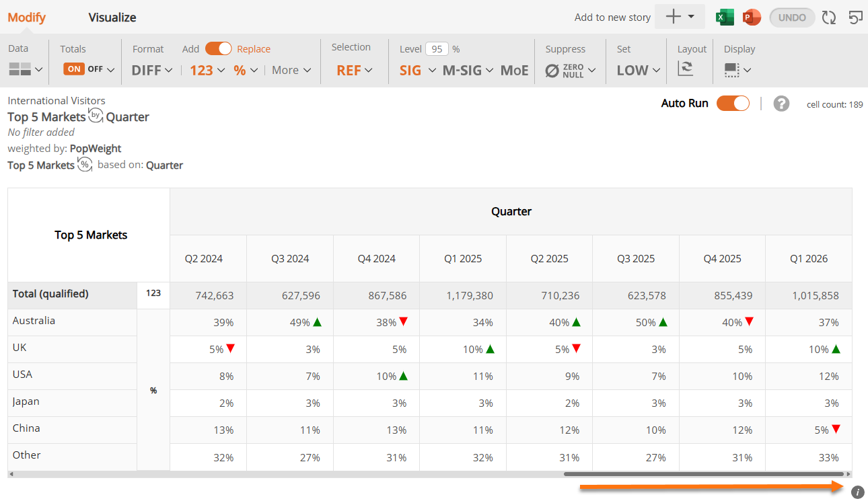Click the info icon at bottom right

[857, 492]
